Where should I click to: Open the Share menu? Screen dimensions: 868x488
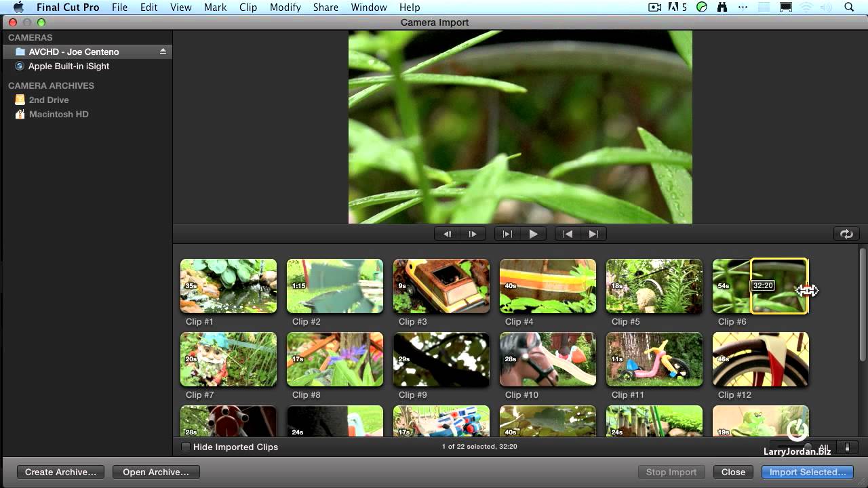click(325, 7)
